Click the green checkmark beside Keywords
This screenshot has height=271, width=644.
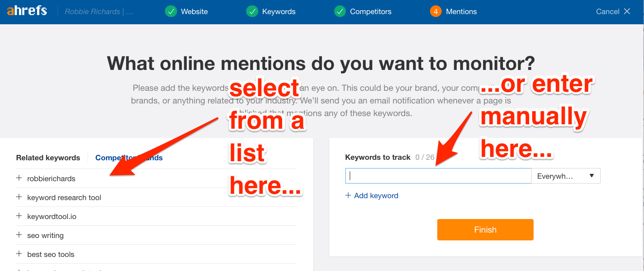(x=252, y=11)
